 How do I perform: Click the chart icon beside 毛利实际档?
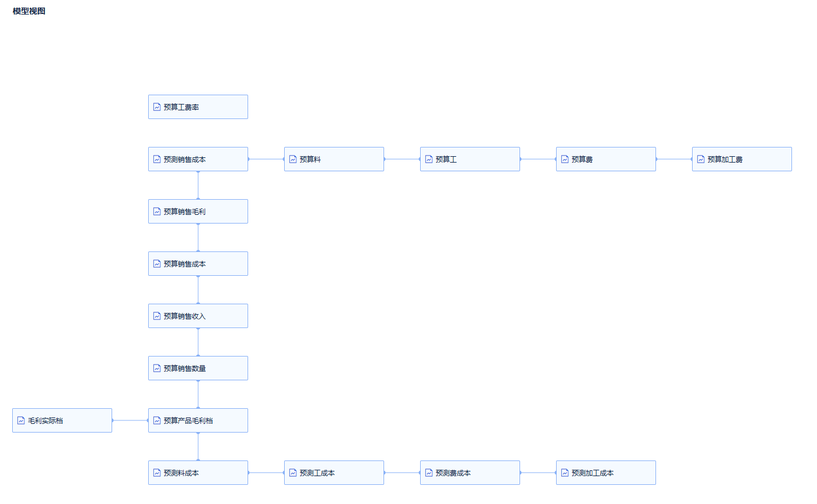[21, 420]
